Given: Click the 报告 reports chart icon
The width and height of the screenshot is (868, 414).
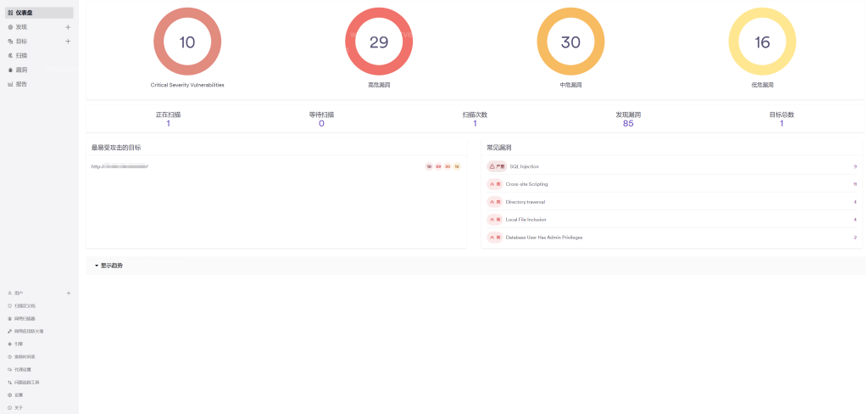Looking at the screenshot, I should point(10,84).
